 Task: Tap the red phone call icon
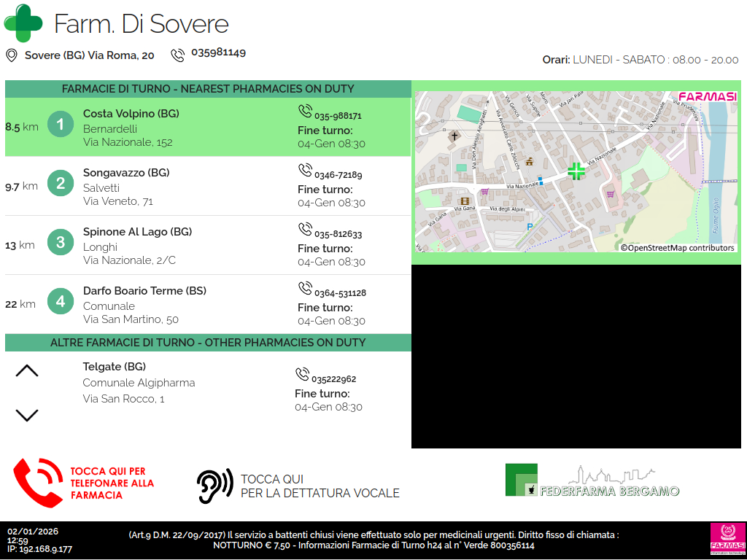click(39, 483)
